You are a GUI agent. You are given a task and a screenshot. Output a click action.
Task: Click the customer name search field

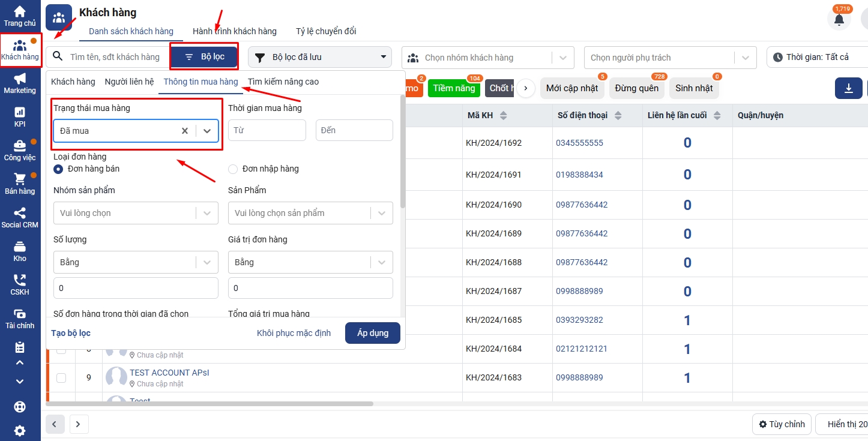pyautogui.click(x=114, y=58)
